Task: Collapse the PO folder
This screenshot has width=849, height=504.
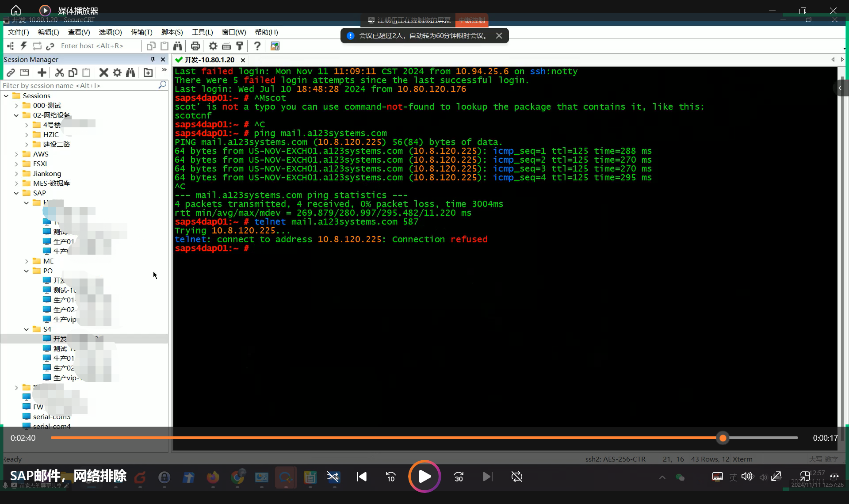Action: [27, 271]
